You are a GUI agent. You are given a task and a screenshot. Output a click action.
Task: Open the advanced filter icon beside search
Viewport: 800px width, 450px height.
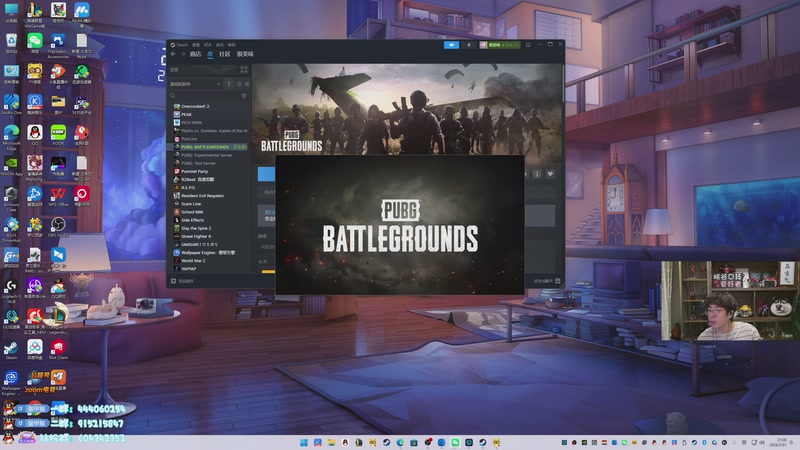coord(244,95)
